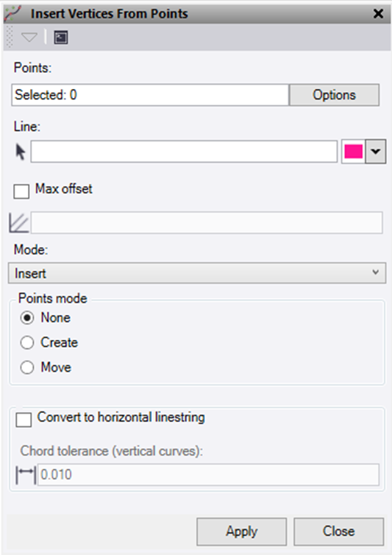Open the triangle options dropdown in the toolbar
The image size is (392, 555).
coord(29,37)
